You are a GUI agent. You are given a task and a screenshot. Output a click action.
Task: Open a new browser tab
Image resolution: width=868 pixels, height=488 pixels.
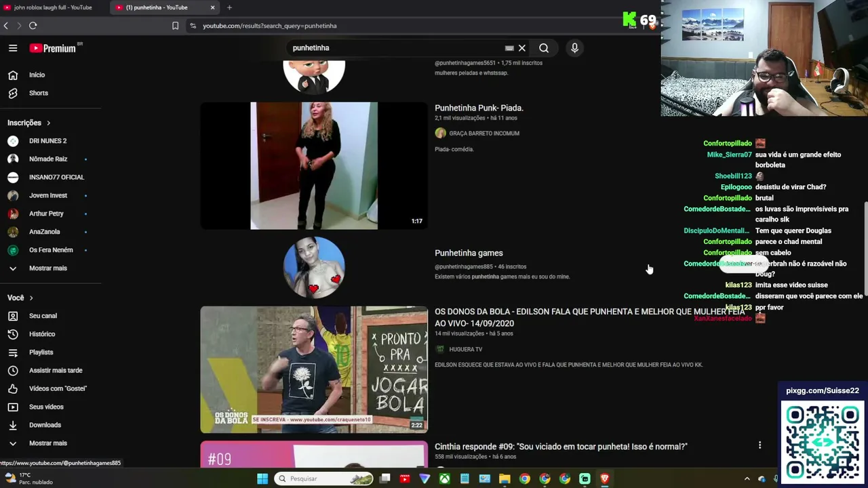(x=229, y=7)
